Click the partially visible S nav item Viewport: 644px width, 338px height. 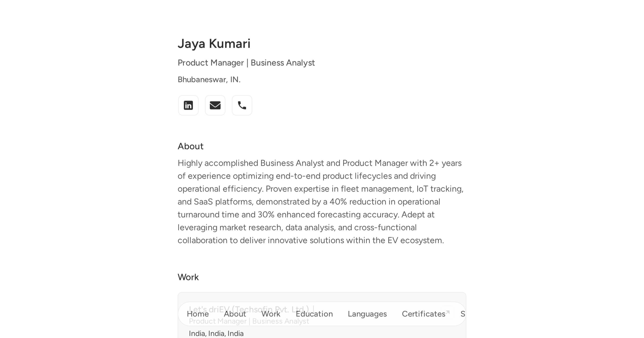(463, 314)
